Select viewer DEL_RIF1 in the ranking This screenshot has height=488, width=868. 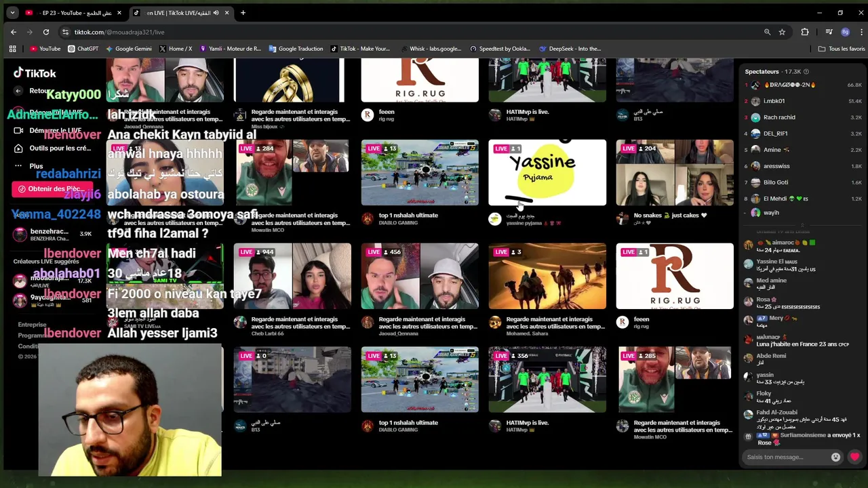[804, 134]
